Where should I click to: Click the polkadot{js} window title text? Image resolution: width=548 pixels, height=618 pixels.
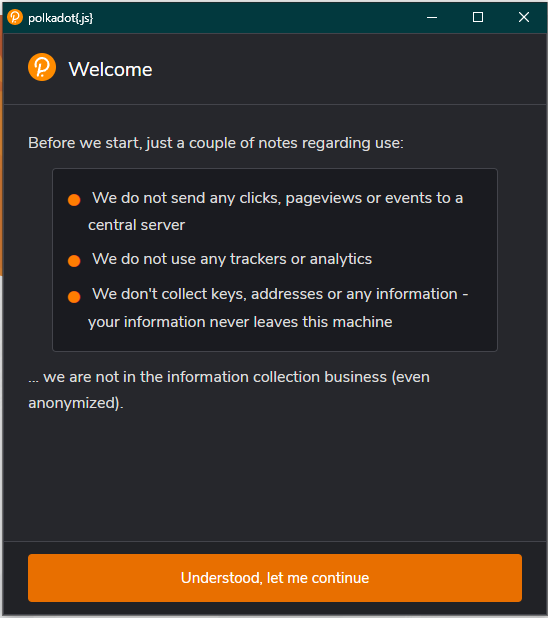coord(61,18)
